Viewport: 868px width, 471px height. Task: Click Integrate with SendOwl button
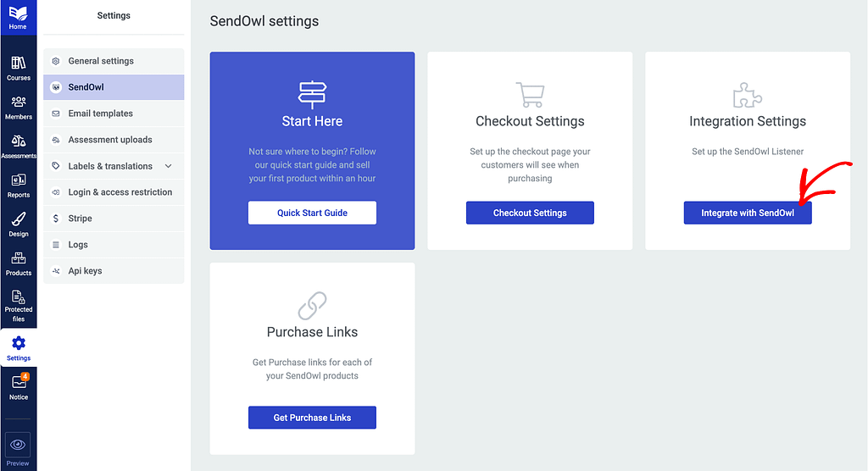[x=748, y=213]
